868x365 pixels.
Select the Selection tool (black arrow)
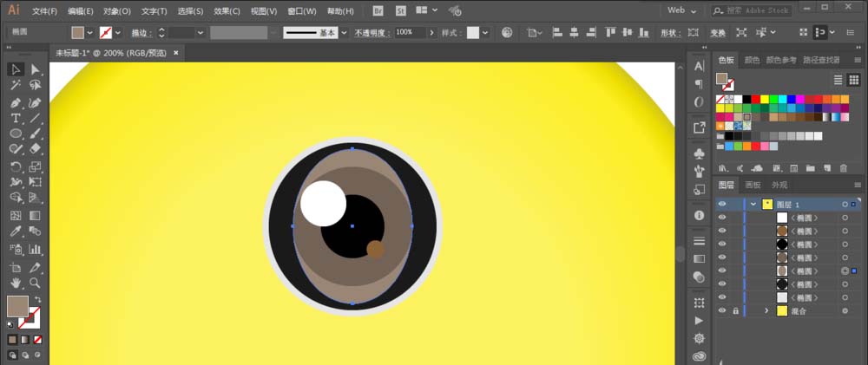point(16,69)
